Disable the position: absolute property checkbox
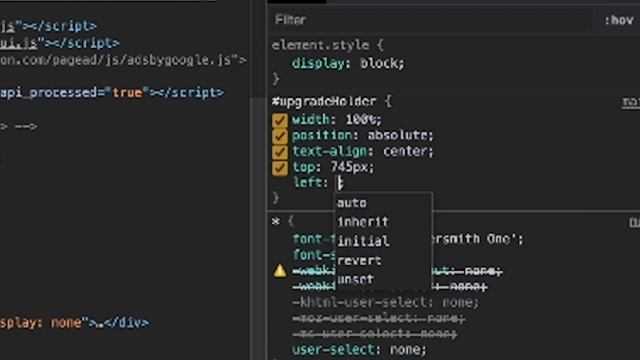The width and height of the screenshot is (640, 360). [280, 136]
